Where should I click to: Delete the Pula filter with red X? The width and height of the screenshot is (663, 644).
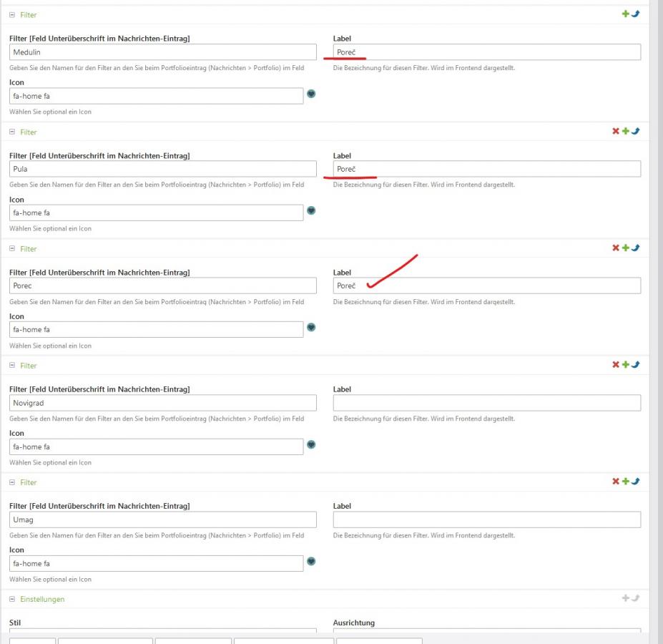click(615, 132)
